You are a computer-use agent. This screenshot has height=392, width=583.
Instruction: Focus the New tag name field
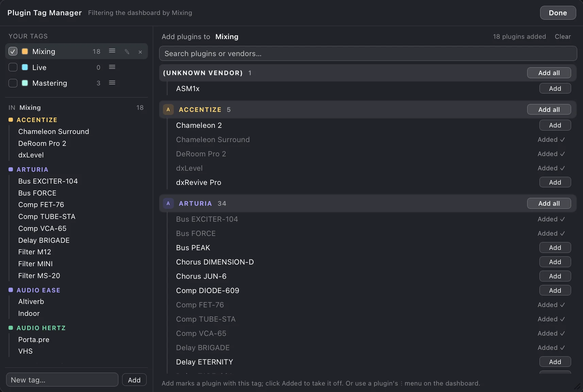pyautogui.click(x=62, y=380)
